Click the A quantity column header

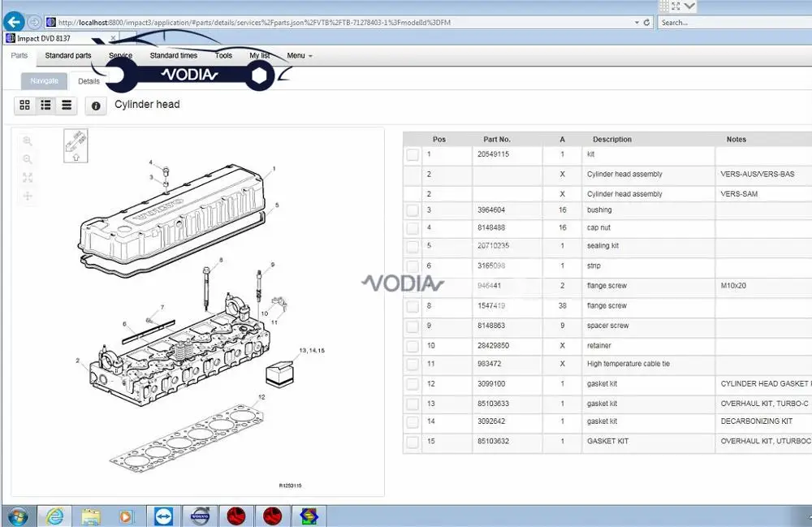pos(563,139)
